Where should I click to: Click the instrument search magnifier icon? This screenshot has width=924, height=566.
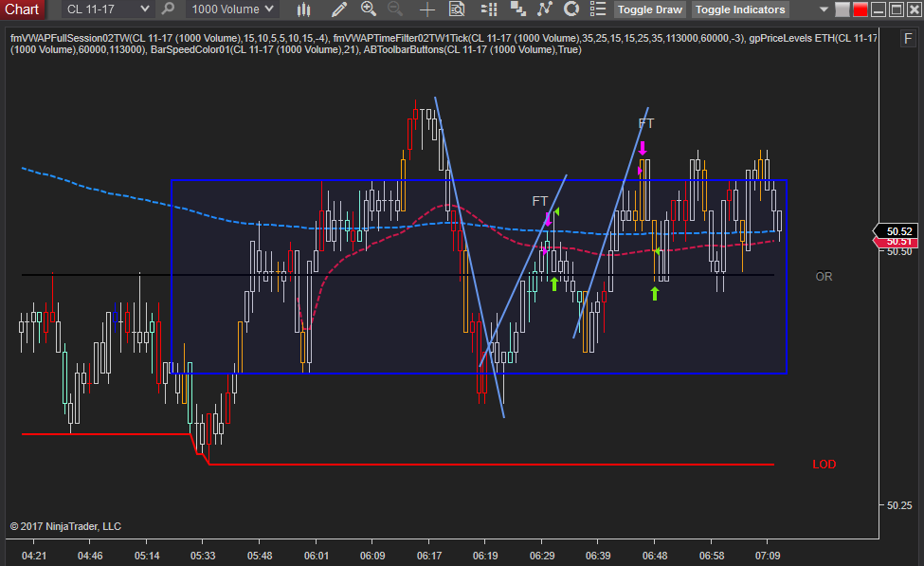(168, 9)
